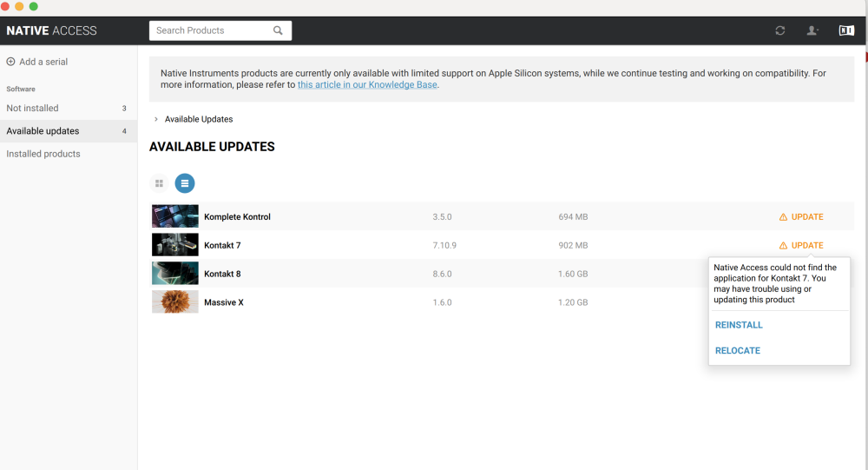
Task: Select the Massive X product name
Action: (x=224, y=302)
